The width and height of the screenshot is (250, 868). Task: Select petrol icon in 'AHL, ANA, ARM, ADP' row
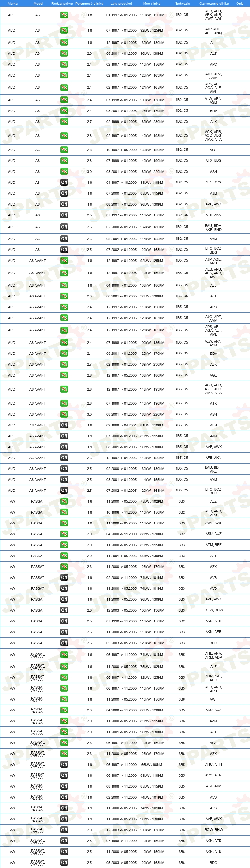(x=64, y=655)
